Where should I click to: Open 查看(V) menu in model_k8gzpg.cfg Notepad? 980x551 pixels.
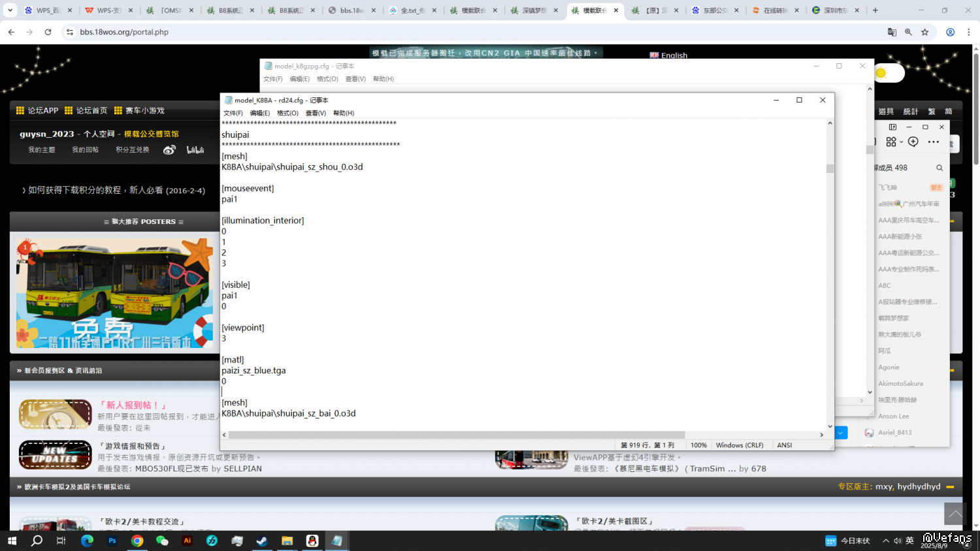(x=355, y=79)
